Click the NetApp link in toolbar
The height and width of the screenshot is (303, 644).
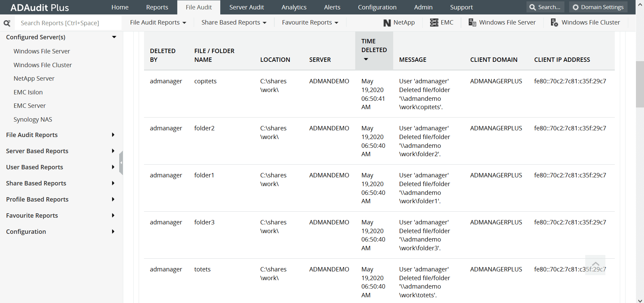[399, 23]
